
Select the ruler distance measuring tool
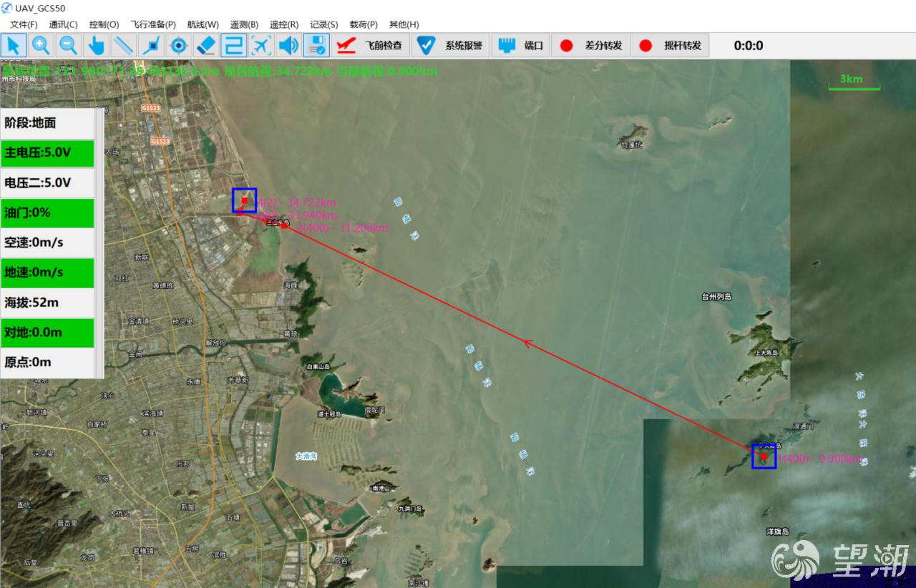[x=123, y=46]
